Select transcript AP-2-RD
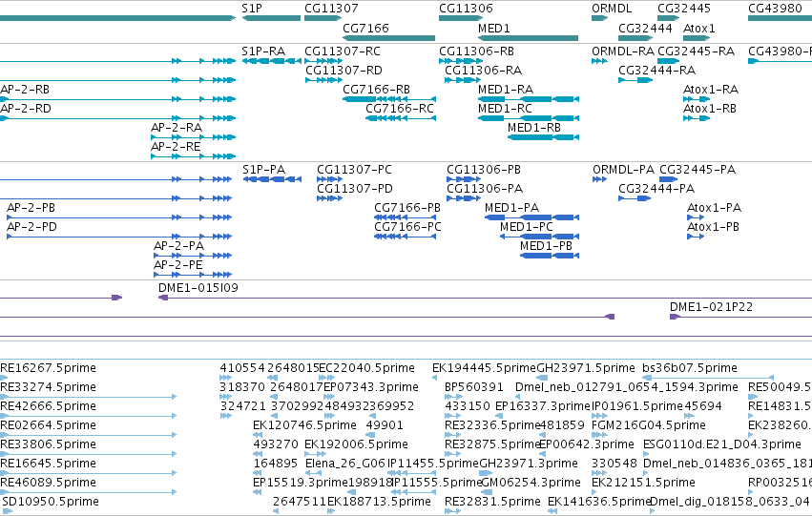Viewport: 812px width, 516px height. [x=26, y=109]
